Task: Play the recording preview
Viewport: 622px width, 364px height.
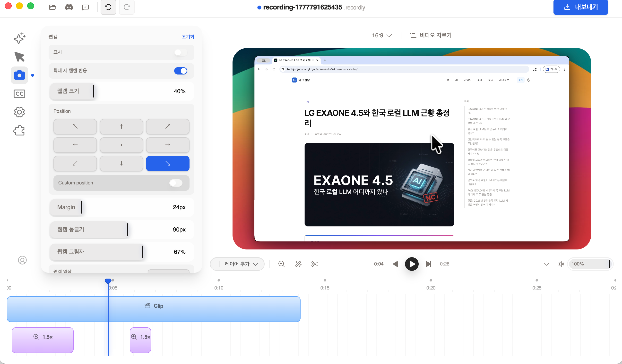Action: coord(412,264)
